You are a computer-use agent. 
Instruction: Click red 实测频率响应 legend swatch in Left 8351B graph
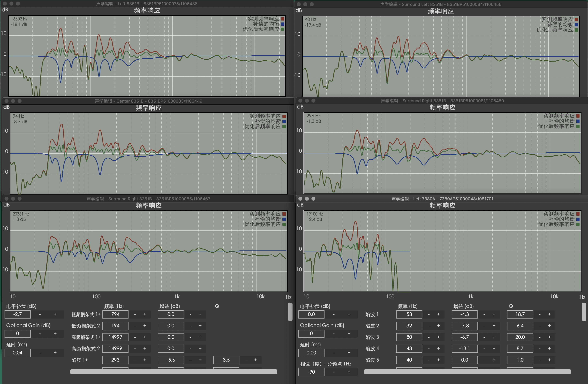pos(282,19)
